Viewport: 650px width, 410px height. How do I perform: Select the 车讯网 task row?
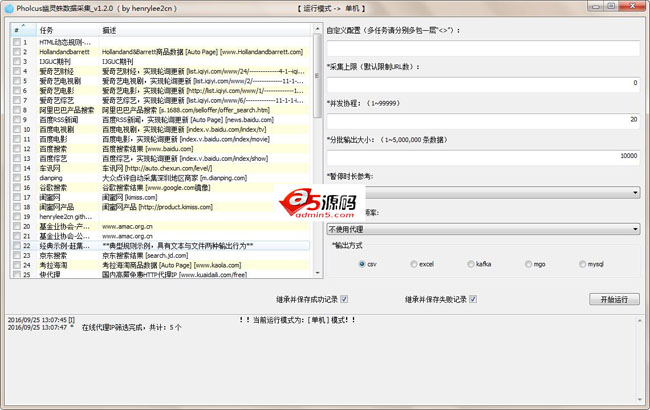tap(160, 168)
